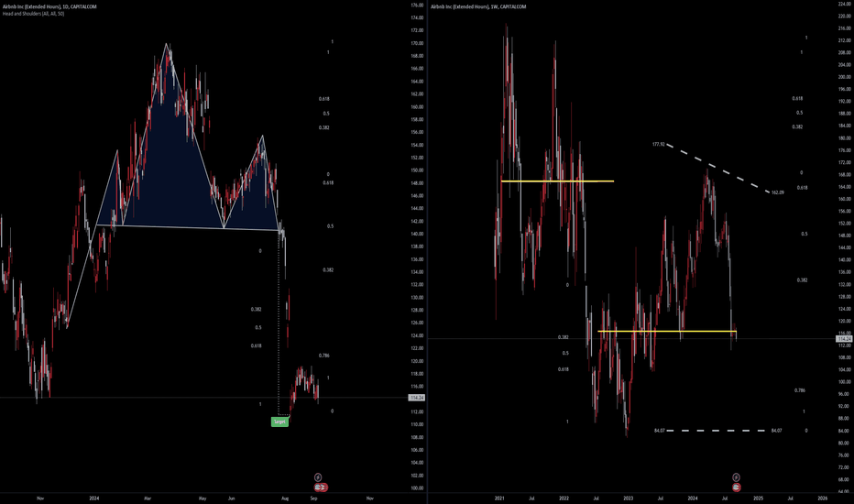The height and width of the screenshot is (504, 854).
Task: Select the upper yellow horizontal line
Action: (x=557, y=181)
